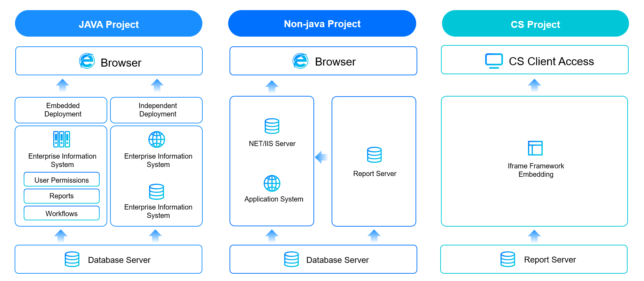This screenshot has height=281, width=644.
Task: Click the globe icon above Application System
Action: [x=272, y=183]
